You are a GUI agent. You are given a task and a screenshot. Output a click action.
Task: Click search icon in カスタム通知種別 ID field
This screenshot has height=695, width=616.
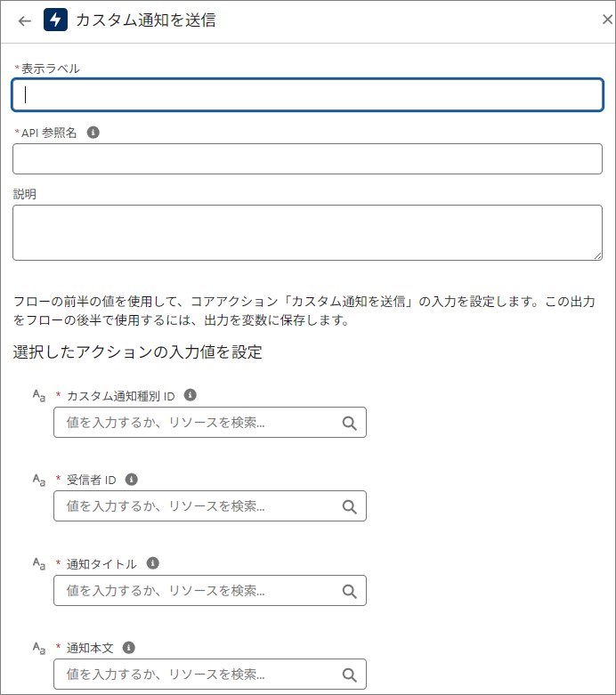pyautogui.click(x=349, y=423)
